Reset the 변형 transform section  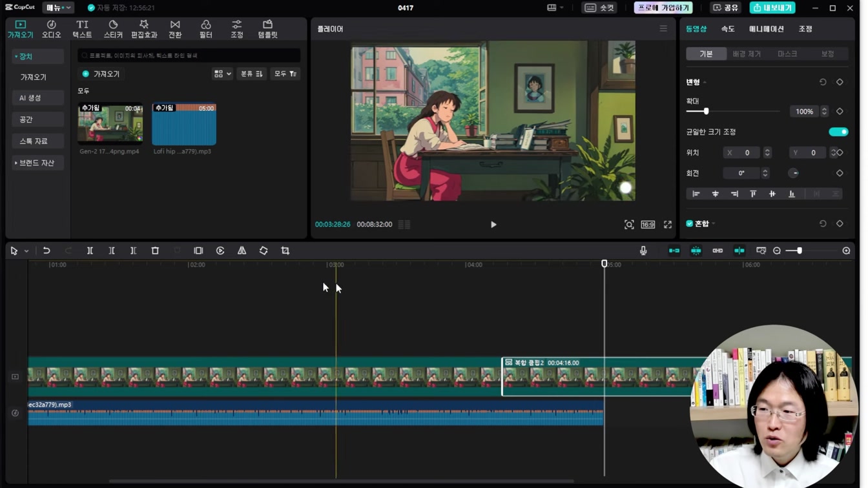(x=823, y=82)
